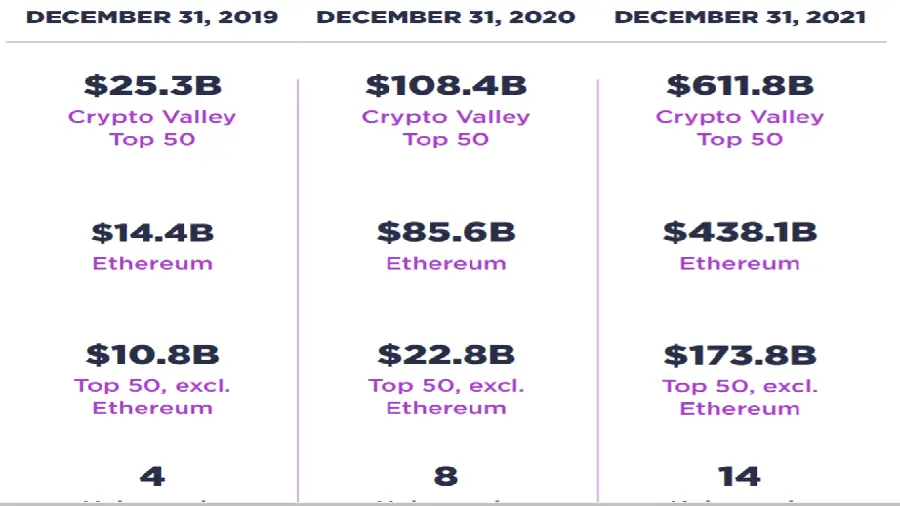Click the Ethereum label below $14.4B
This screenshot has width=900, height=506.
[x=152, y=264]
